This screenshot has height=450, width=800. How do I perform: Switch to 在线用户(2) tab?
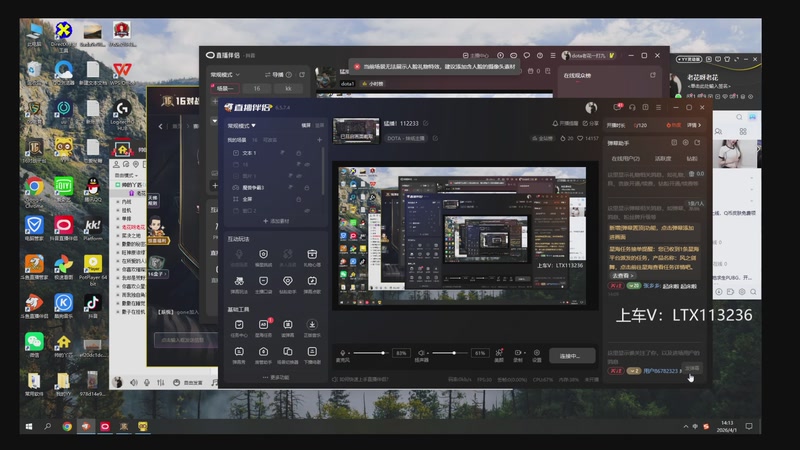(x=626, y=159)
